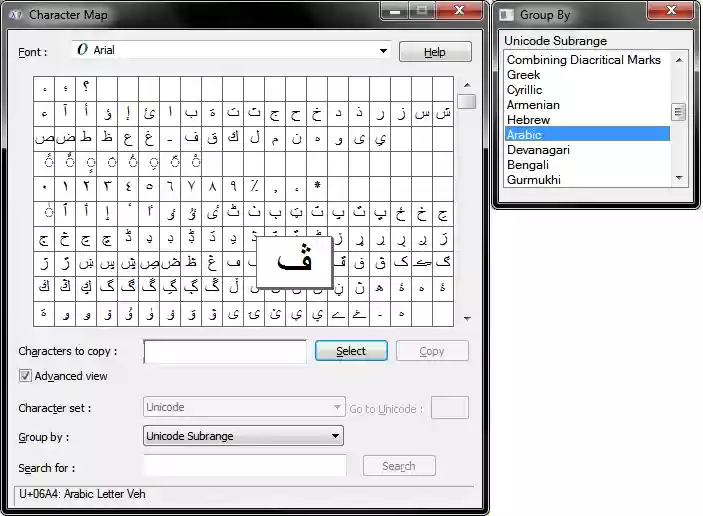Select the Arabic letter Tah glyph
The height and width of the screenshot is (516, 703).
point(86,138)
